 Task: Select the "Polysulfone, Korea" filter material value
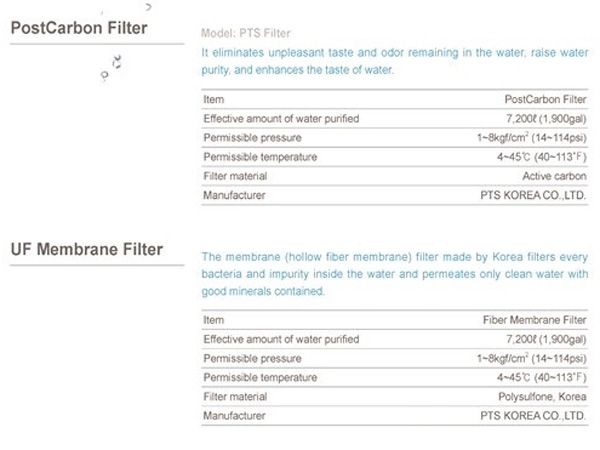coord(543,396)
